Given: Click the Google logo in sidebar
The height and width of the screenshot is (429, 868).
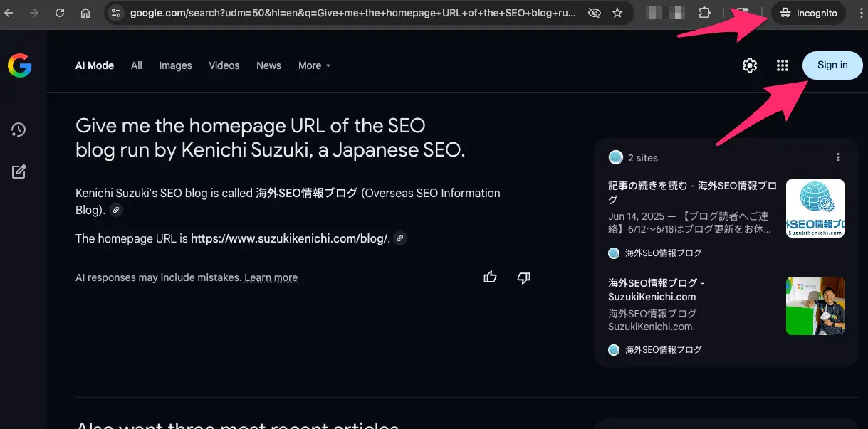Looking at the screenshot, I should [20, 65].
